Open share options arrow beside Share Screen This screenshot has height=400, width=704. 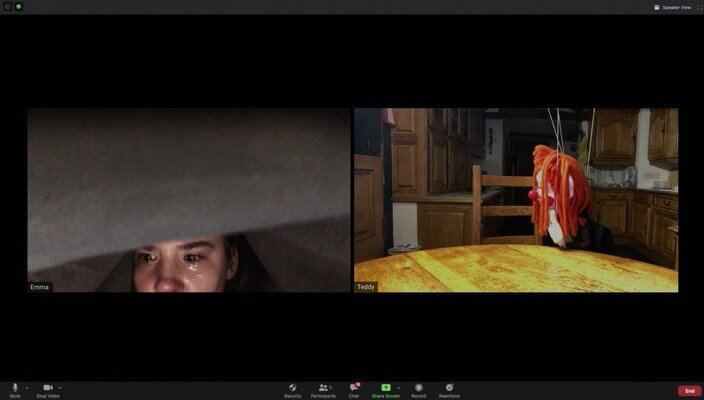(x=398, y=387)
